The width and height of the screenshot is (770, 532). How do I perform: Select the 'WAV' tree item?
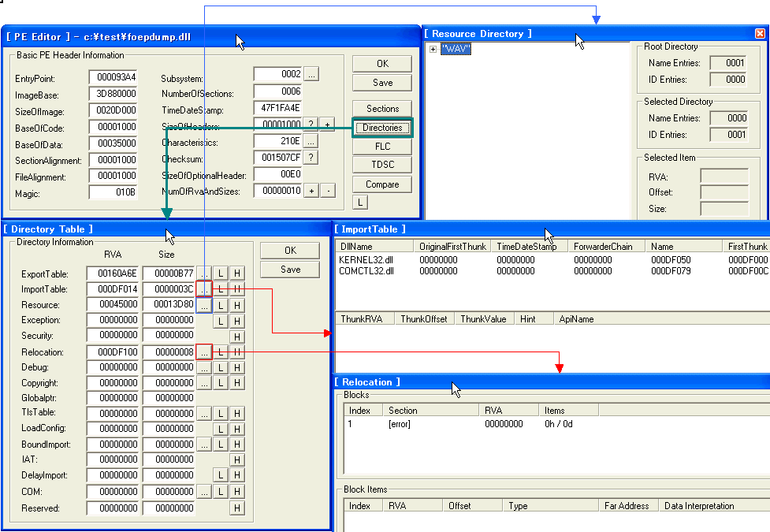456,49
